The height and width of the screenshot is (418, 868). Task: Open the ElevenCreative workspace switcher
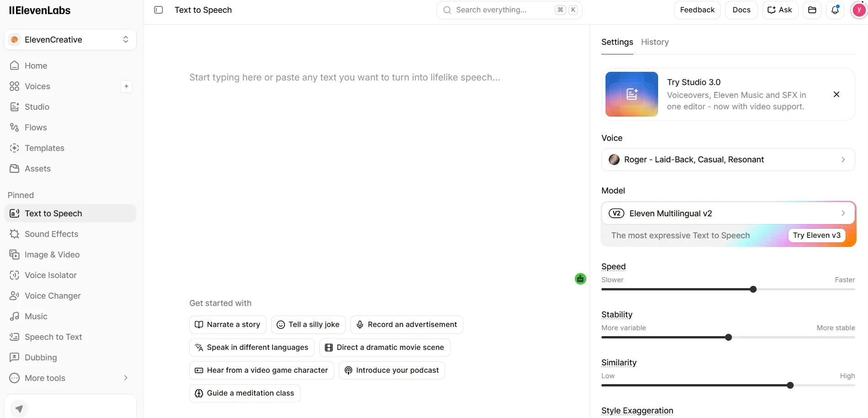70,40
